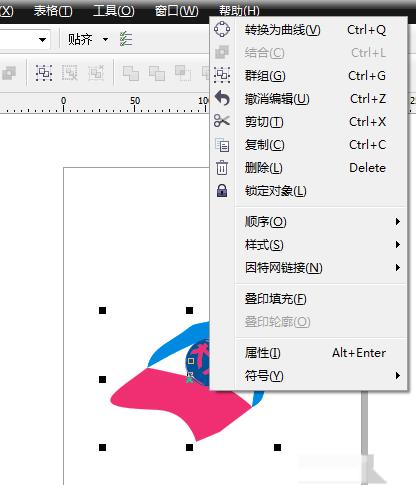Open 属性(I) from the context menu
Viewport: 416px width, 485px height.
pos(308,353)
